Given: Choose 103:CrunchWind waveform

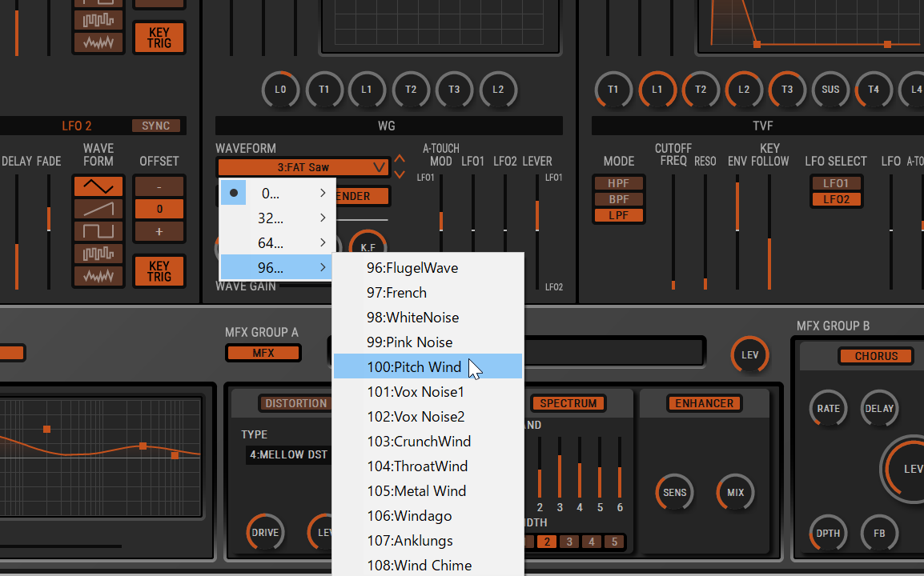Looking at the screenshot, I should tap(428, 441).
